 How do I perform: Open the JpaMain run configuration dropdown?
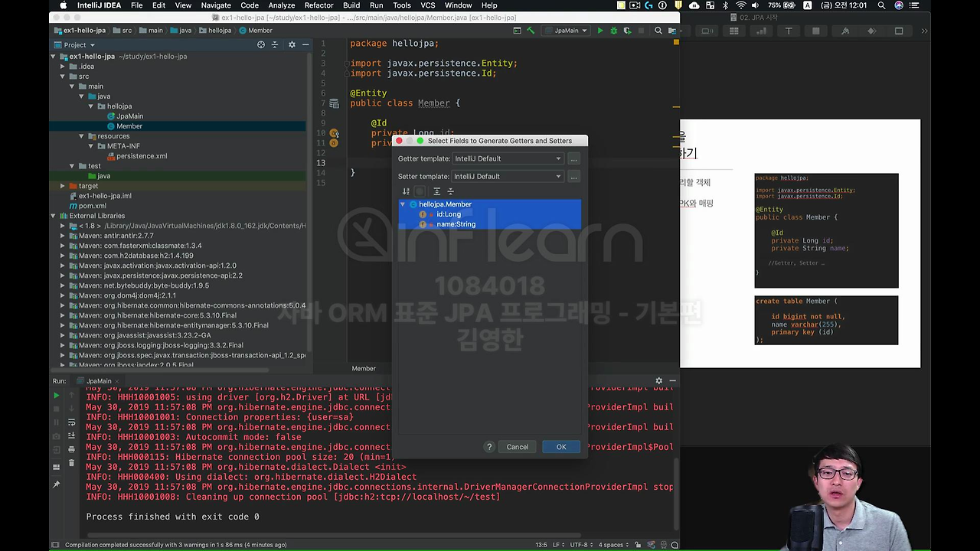pos(566,31)
